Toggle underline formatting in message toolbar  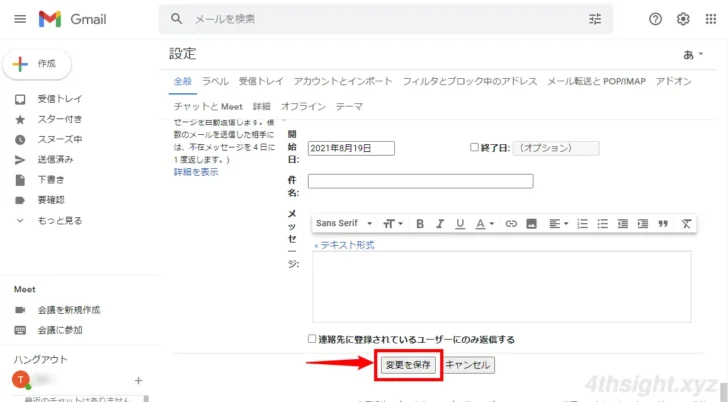coord(460,224)
